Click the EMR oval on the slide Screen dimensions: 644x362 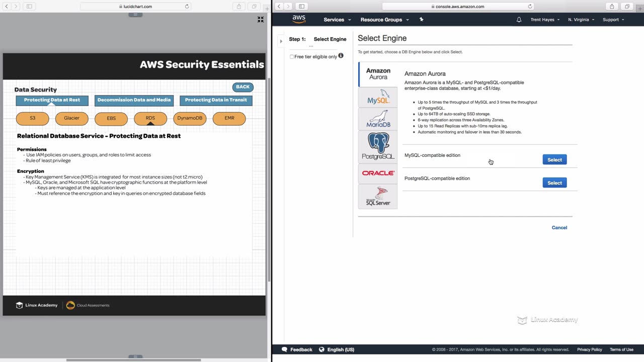pos(229,118)
